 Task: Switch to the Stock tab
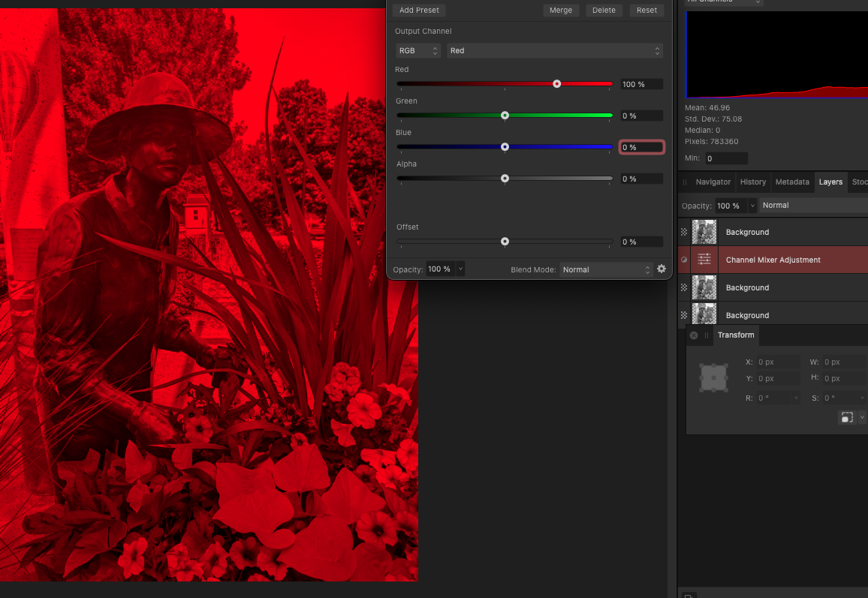(859, 182)
